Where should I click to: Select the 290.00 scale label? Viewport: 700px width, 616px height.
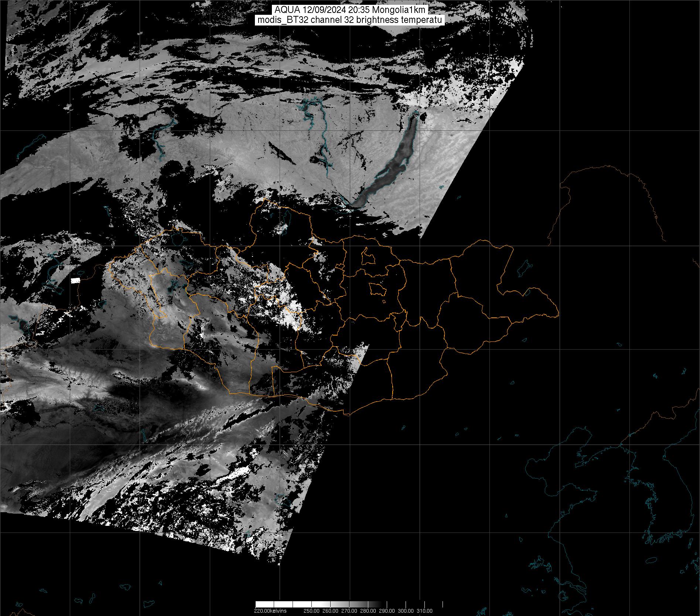tap(387, 611)
